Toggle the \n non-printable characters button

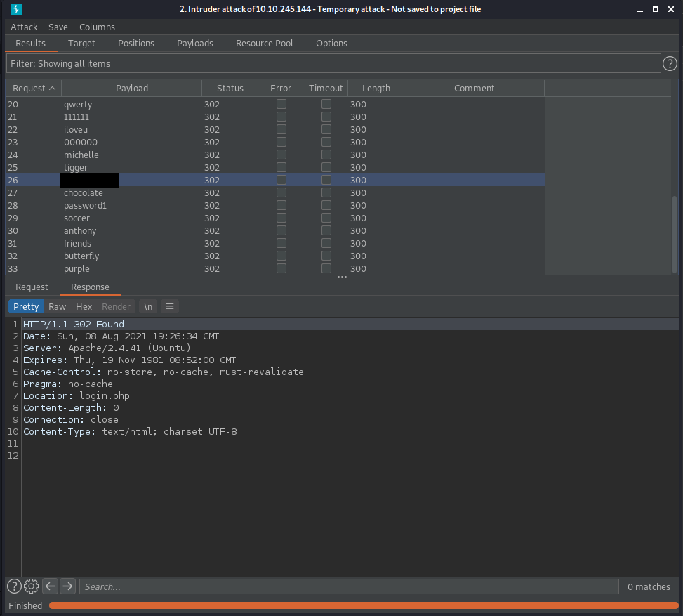[x=147, y=306]
